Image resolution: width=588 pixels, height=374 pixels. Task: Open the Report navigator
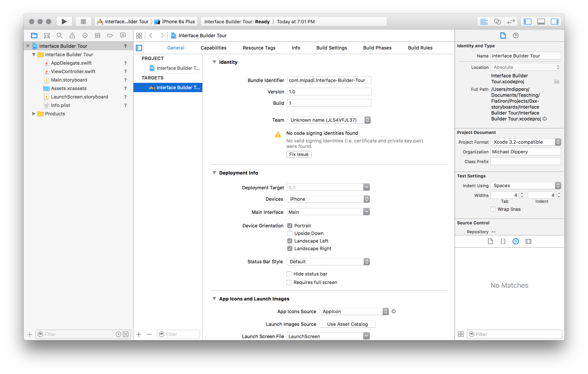pyautogui.click(x=123, y=35)
